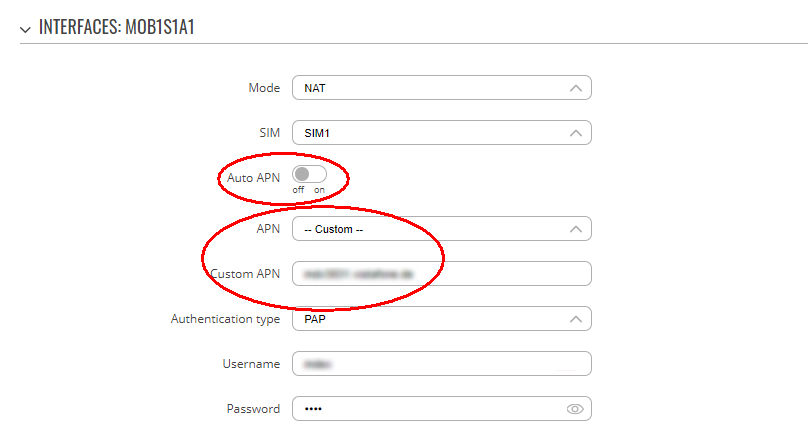Click the 'on' label under the Auto APN switch
This screenshot has height=440, width=808.
pos(319,190)
